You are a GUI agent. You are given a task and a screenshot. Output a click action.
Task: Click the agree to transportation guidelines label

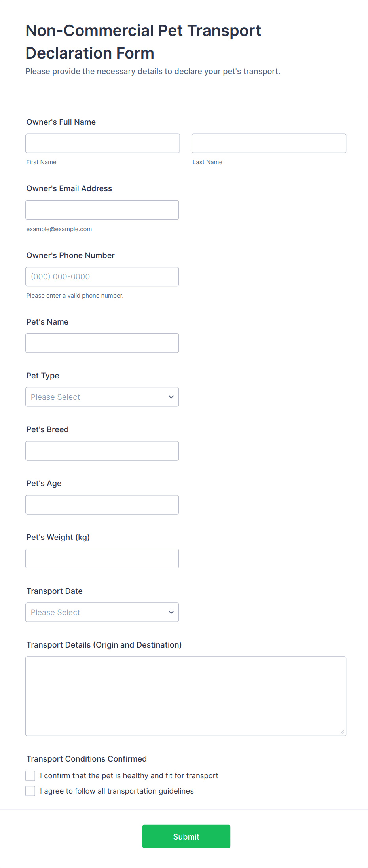[x=117, y=791]
